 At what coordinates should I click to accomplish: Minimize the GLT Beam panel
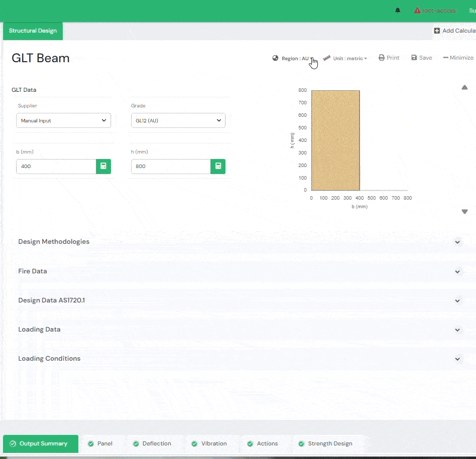coord(458,58)
